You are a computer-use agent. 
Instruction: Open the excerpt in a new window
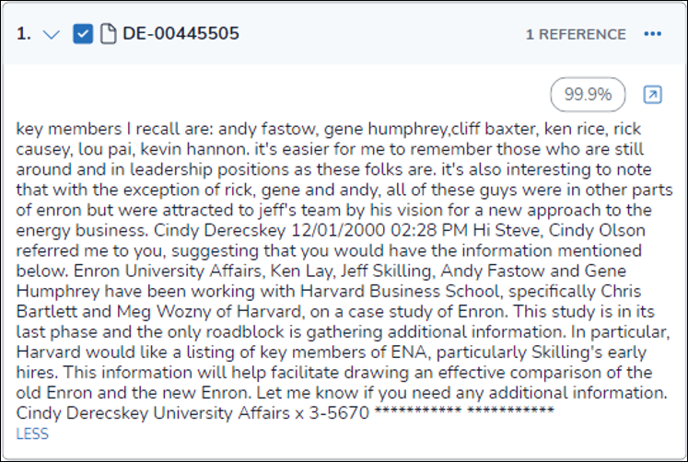[651, 95]
